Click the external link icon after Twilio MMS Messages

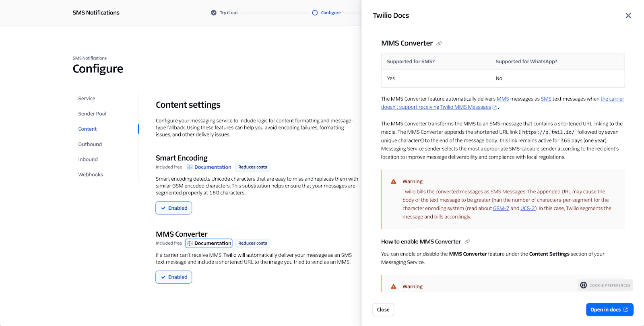(495, 107)
